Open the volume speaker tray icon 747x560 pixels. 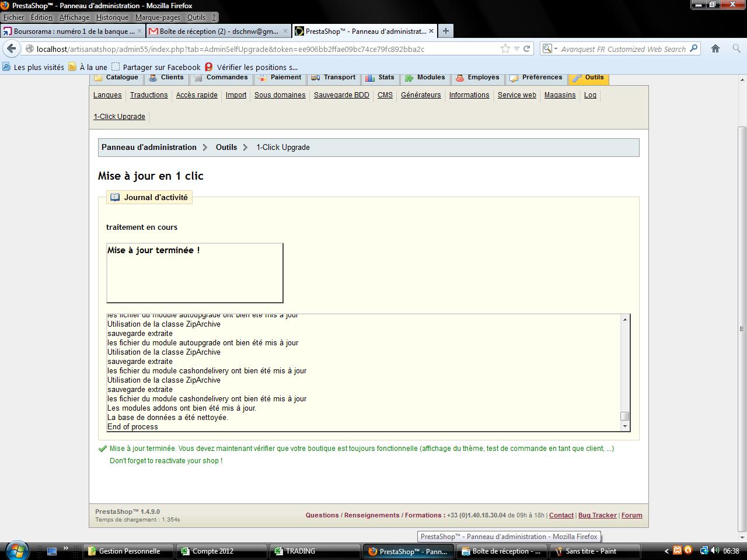click(x=715, y=551)
